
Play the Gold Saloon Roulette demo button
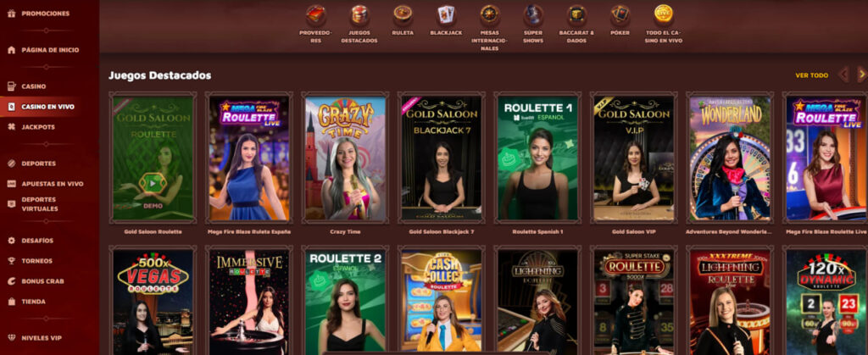tap(153, 182)
